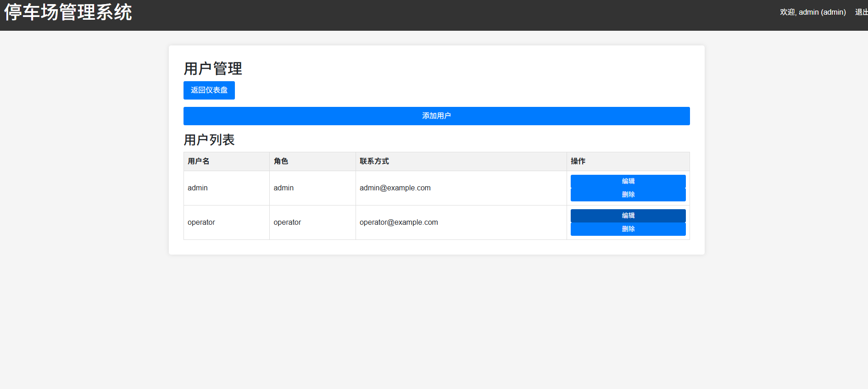The height and width of the screenshot is (389, 868).
Task: Click the 角色 column header
Action: (x=312, y=161)
